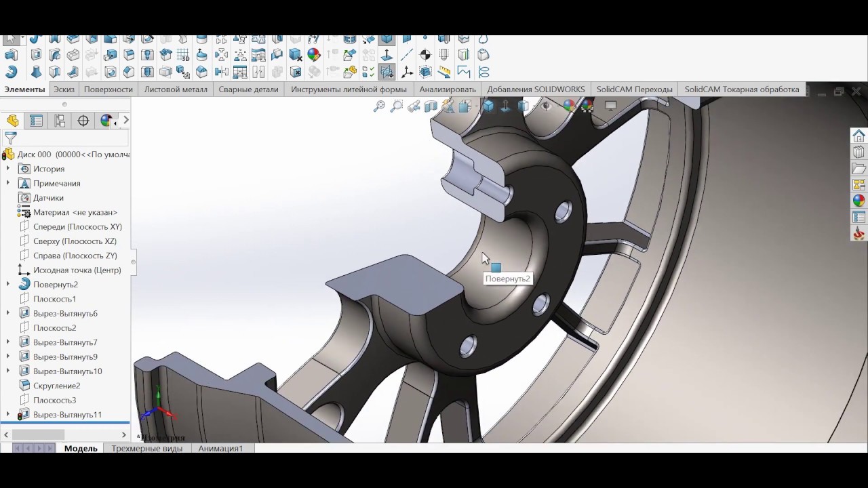Click Zoom to Fit magnifier icon
The width and height of the screenshot is (868, 488).
coord(380,106)
